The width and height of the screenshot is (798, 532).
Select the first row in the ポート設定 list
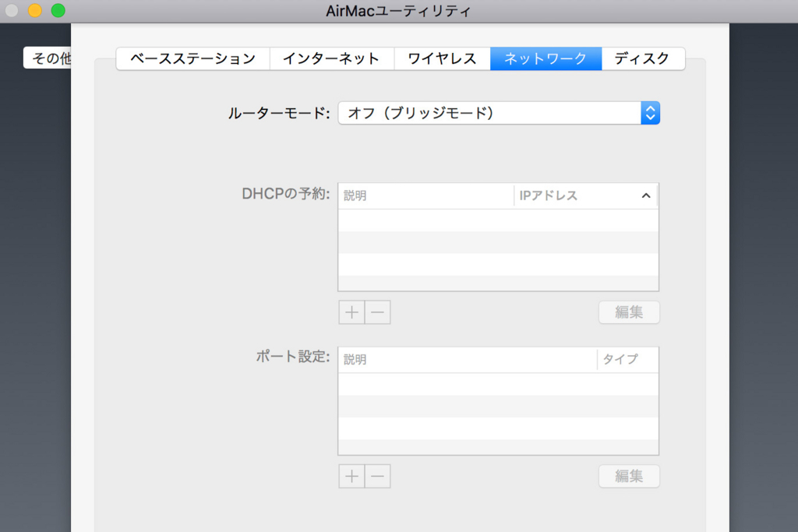[x=498, y=385]
